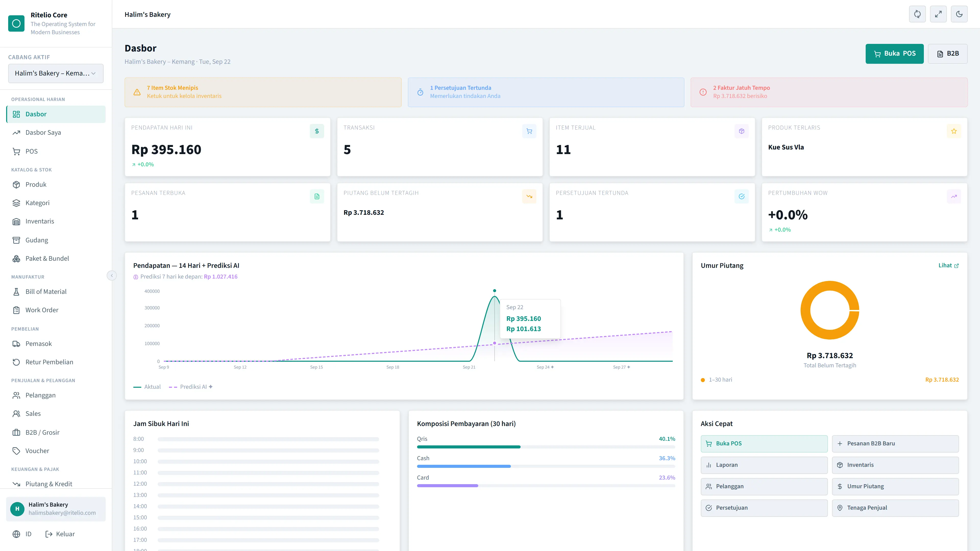
Task: Open Laporan from Aksi Cepat
Action: (x=764, y=465)
